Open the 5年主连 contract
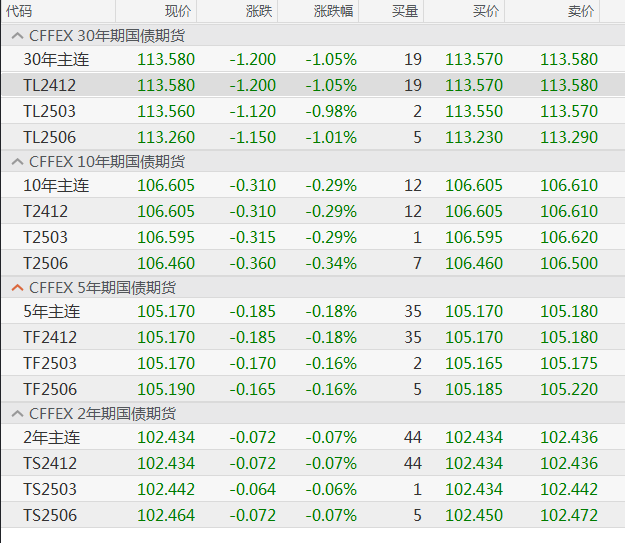This screenshot has height=543, width=625. [52, 311]
